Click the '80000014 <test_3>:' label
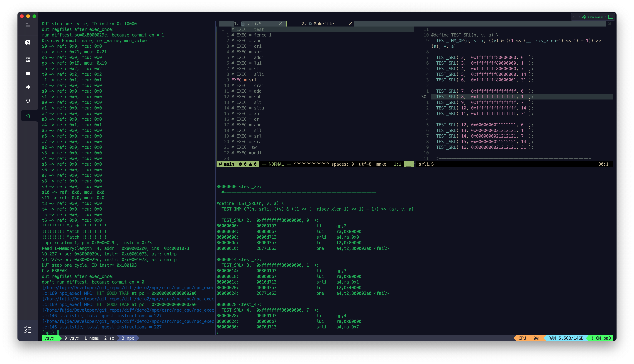The image size is (634, 364). click(x=239, y=260)
